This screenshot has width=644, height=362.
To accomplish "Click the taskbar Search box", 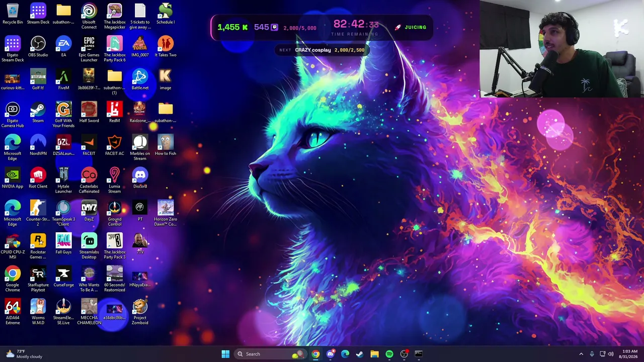I will click(271, 354).
